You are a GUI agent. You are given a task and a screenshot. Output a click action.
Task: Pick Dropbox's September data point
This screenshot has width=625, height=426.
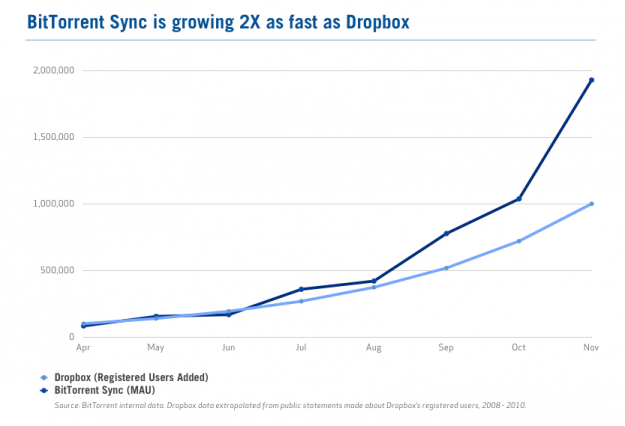click(446, 268)
